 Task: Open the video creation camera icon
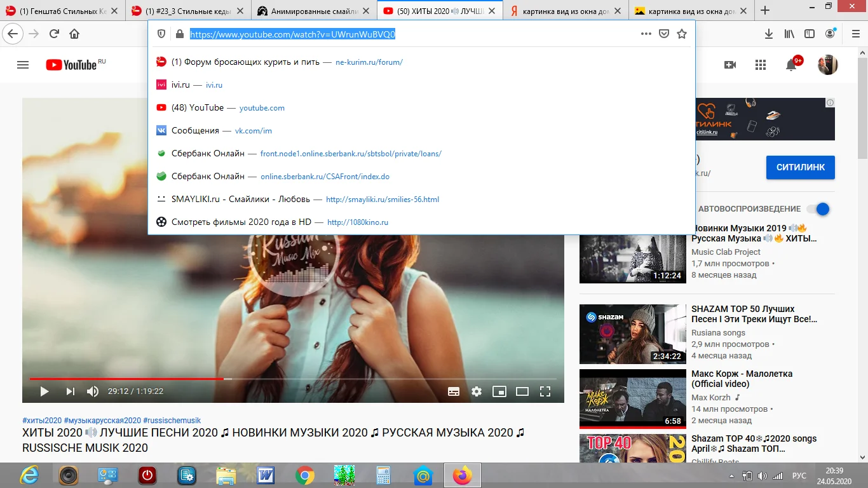[730, 64]
